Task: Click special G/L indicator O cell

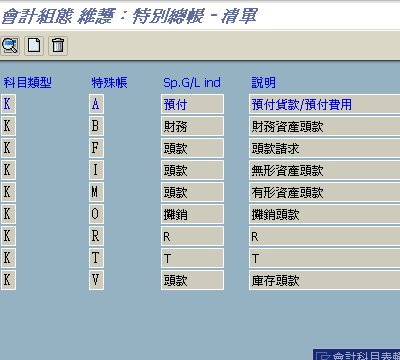Action: 96,214
